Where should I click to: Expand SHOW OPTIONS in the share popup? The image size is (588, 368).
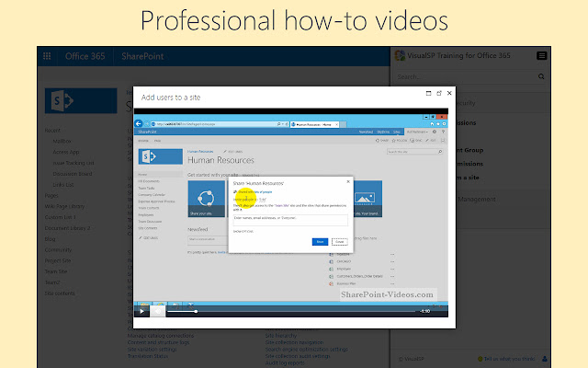click(243, 231)
